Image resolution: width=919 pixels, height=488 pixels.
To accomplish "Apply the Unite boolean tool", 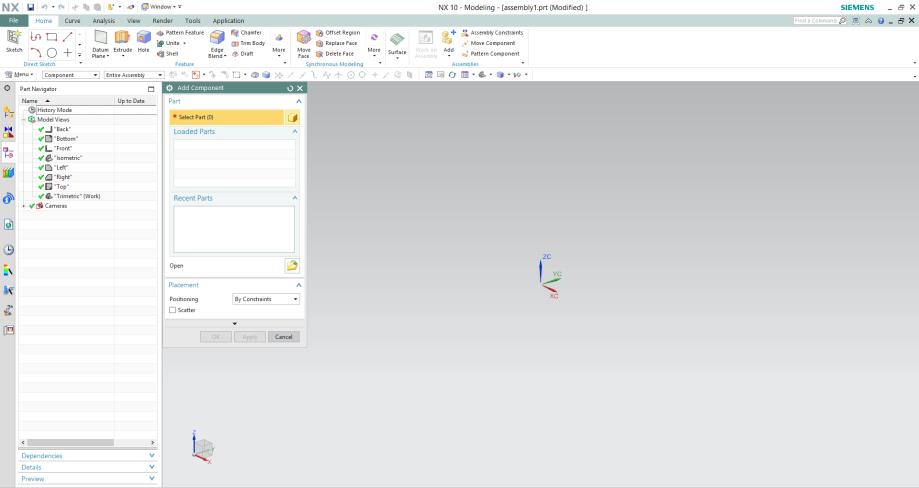I will point(168,43).
